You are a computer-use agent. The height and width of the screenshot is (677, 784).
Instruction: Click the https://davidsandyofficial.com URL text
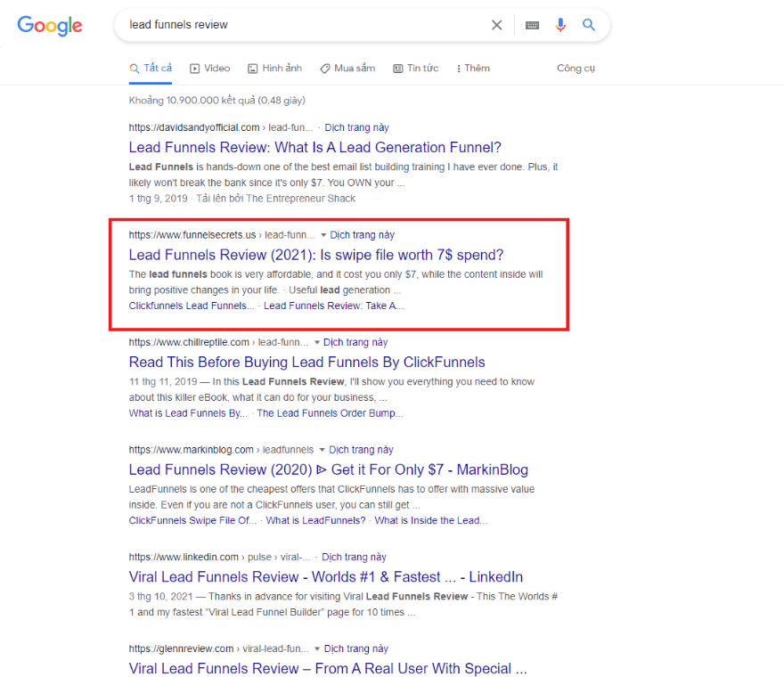(194, 127)
